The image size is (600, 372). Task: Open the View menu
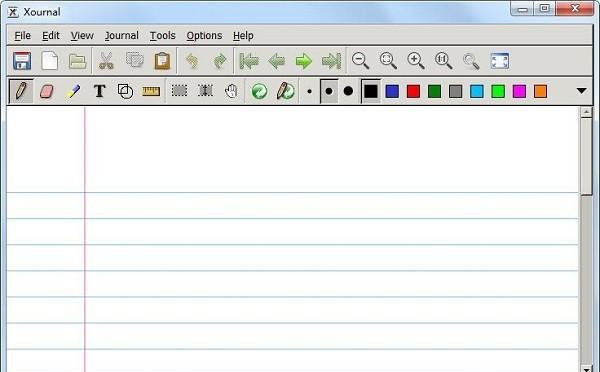point(82,36)
